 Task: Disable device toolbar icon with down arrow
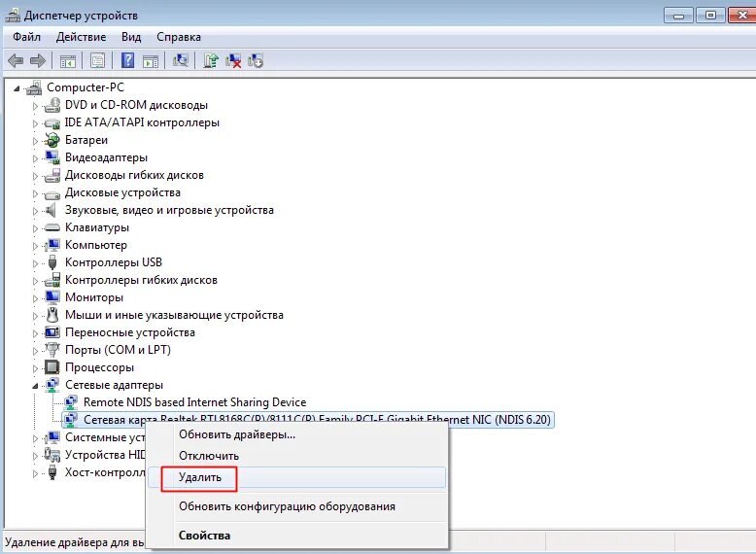pos(255,61)
